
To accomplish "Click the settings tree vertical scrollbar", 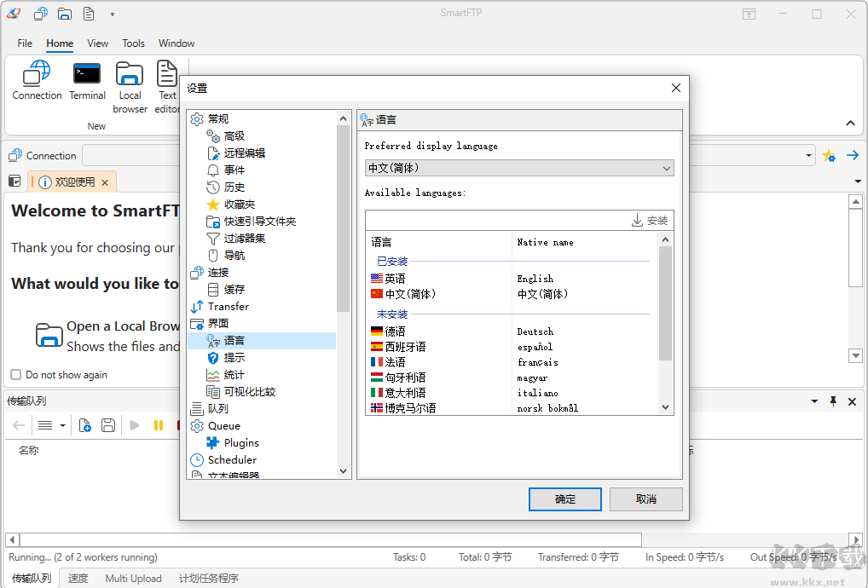I will 343,218.
